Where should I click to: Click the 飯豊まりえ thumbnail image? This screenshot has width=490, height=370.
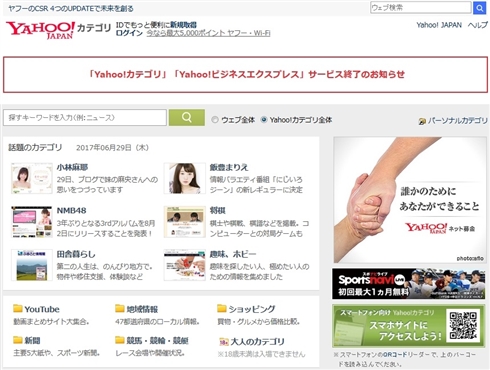(x=185, y=178)
